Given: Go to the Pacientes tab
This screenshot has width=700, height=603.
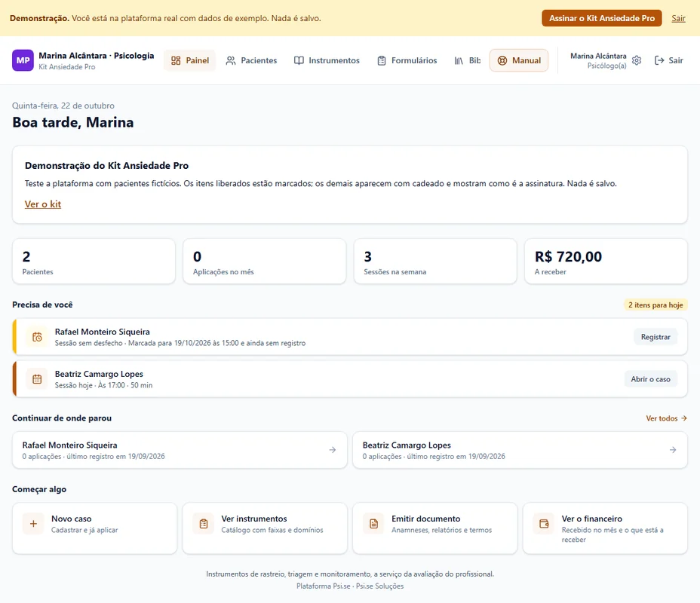Looking at the screenshot, I should point(251,60).
